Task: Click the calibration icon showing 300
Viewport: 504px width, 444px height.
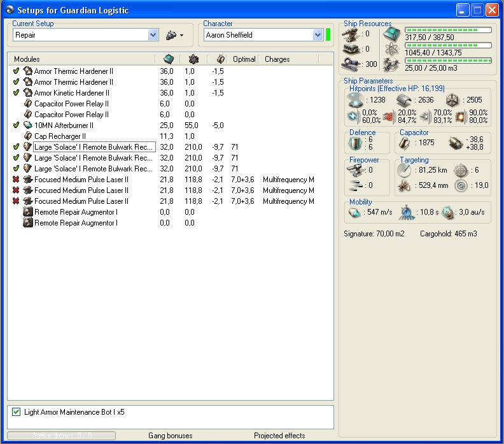Action: (x=351, y=64)
